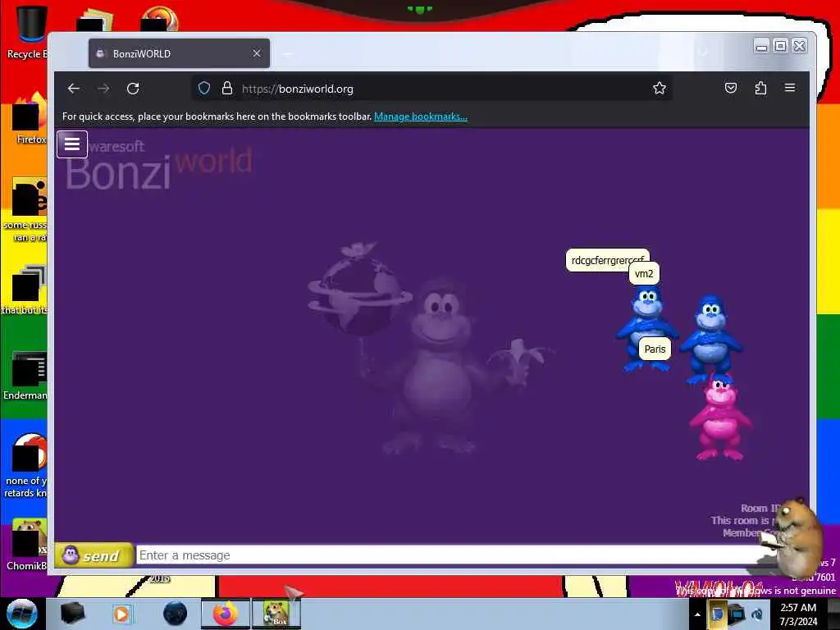Open the Firefox application menu
840x630 pixels.
790,88
